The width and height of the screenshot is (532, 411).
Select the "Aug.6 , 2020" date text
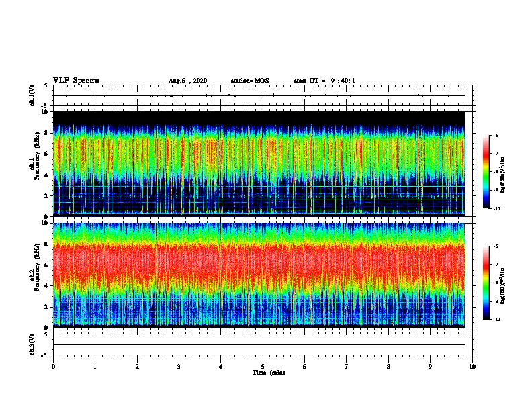click(187, 81)
